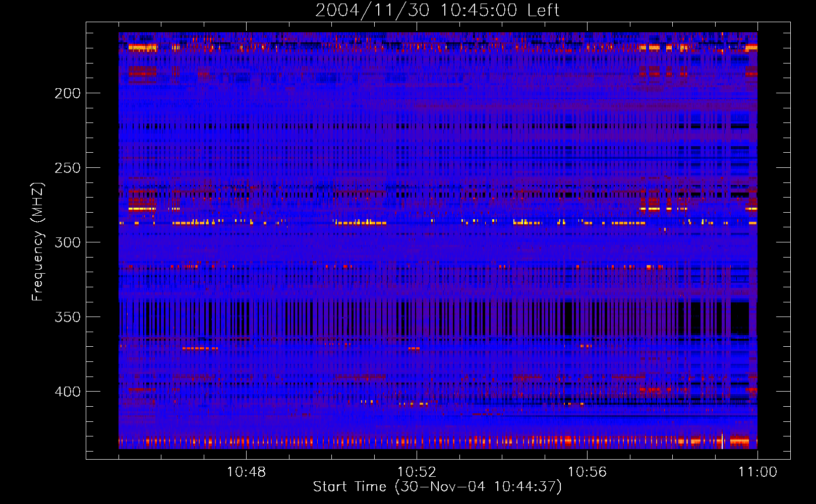Click the 250 frequency tick label

(x=68, y=168)
